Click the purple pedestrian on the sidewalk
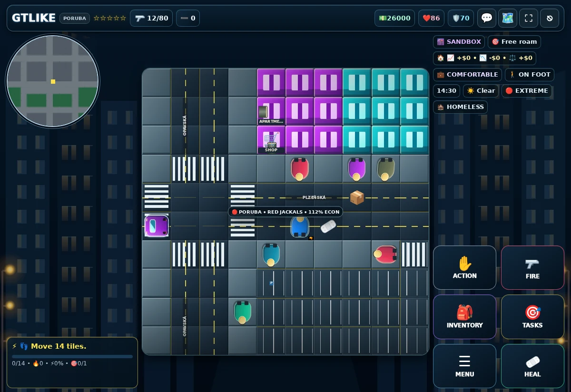The height and width of the screenshot is (392, 571). (x=356, y=169)
